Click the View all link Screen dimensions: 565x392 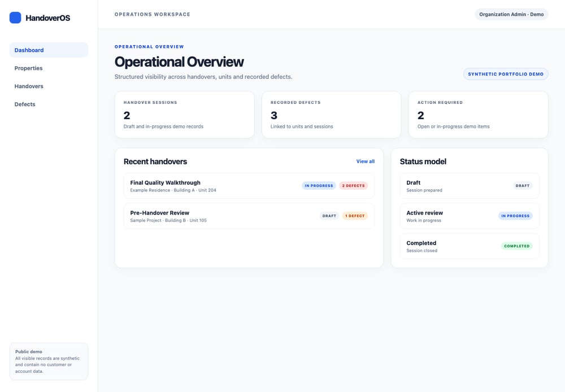pos(365,162)
